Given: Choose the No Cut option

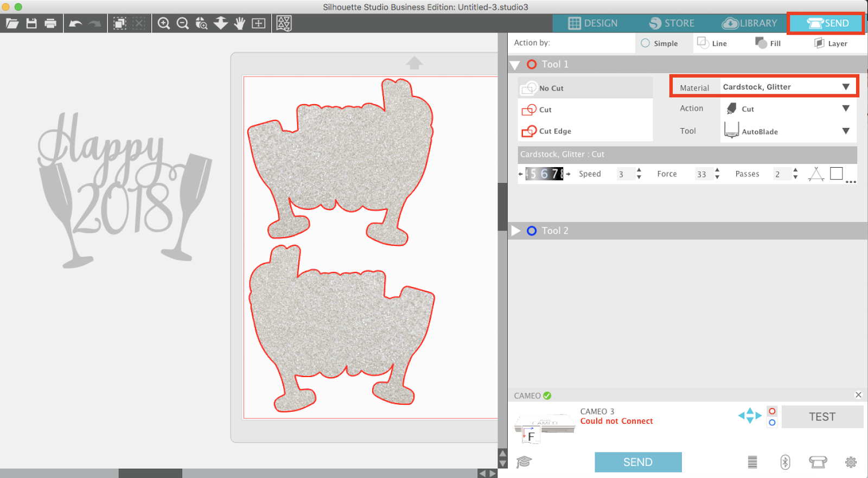Looking at the screenshot, I should point(585,88).
